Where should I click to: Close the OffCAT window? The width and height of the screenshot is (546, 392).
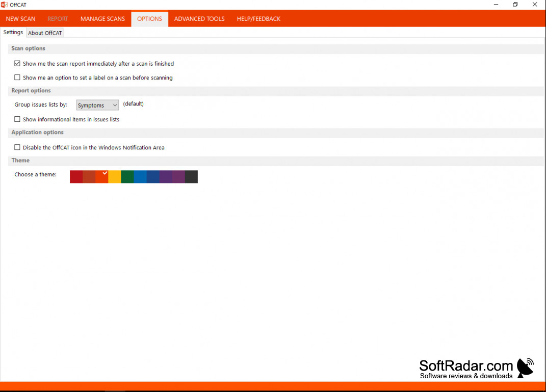pyautogui.click(x=535, y=5)
